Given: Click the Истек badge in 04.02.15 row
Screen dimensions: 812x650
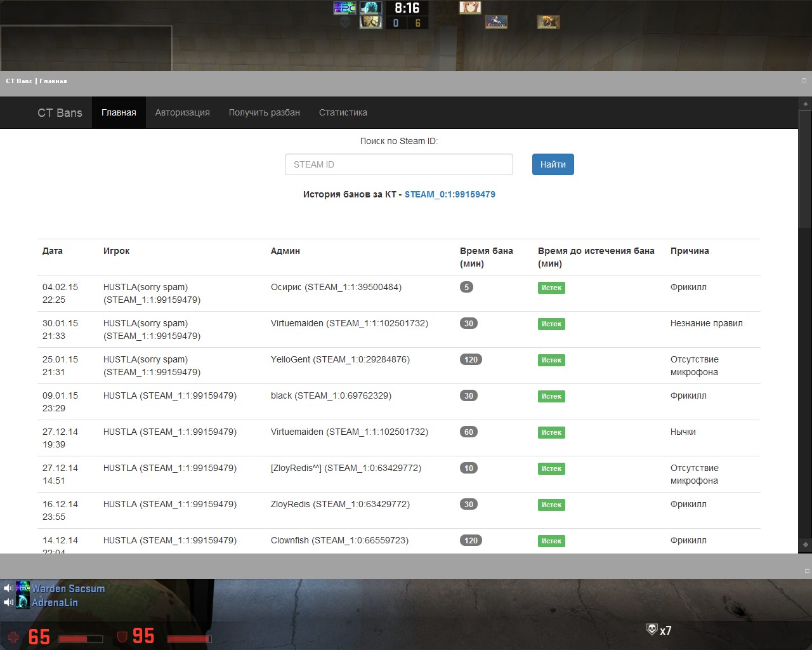Looking at the screenshot, I should [x=551, y=288].
